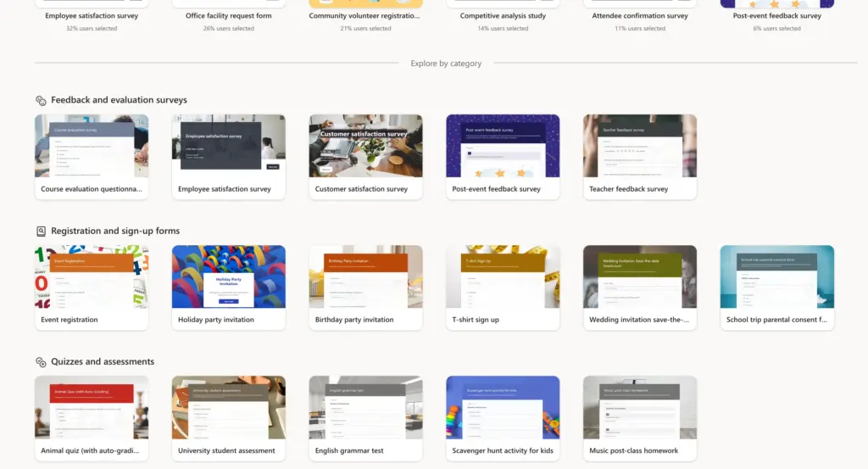
Task: Click the Community volunteer registration title
Action: [365, 16]
